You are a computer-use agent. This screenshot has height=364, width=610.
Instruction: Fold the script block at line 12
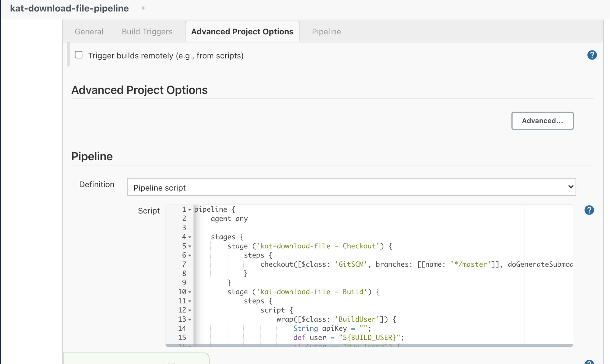pyautogui.click(x=190, y=310)
